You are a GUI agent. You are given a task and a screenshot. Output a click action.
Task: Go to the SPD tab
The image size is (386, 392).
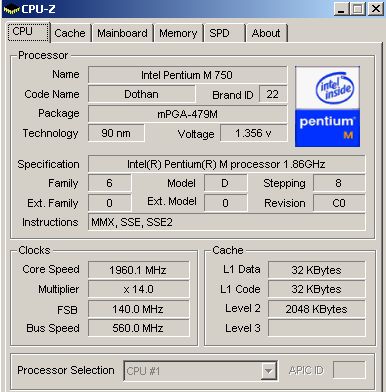[224, 33]
